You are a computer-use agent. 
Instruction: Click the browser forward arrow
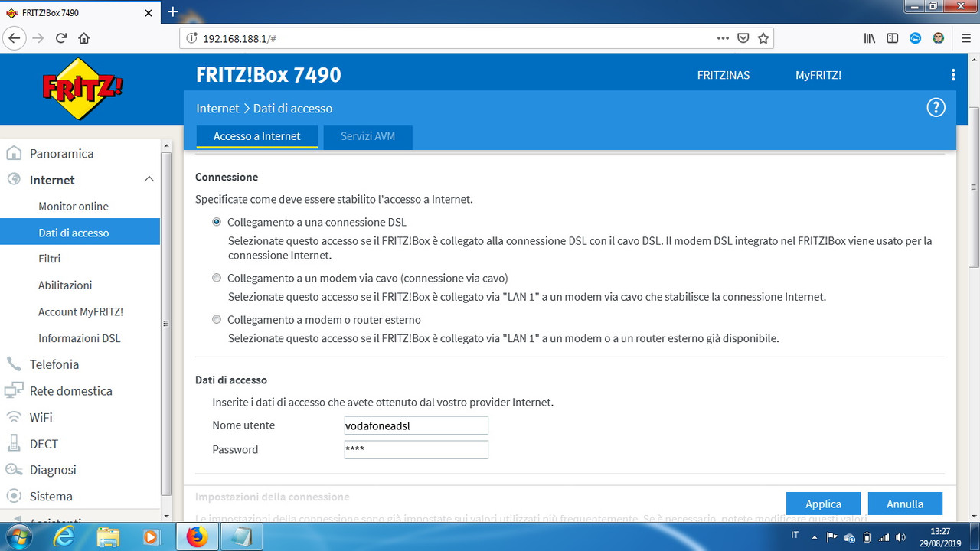(38, 38)
